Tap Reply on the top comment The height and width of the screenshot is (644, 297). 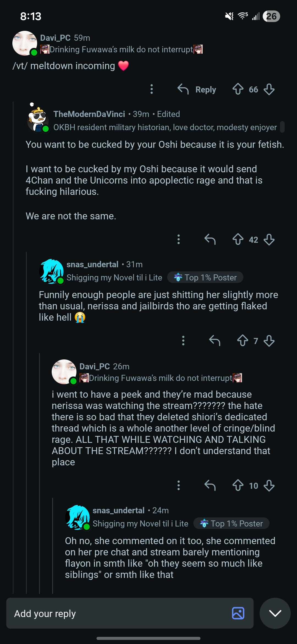197,89
